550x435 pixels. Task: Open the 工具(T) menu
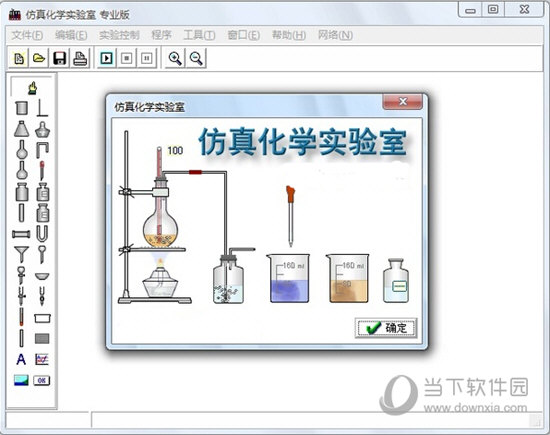[199, 35]
